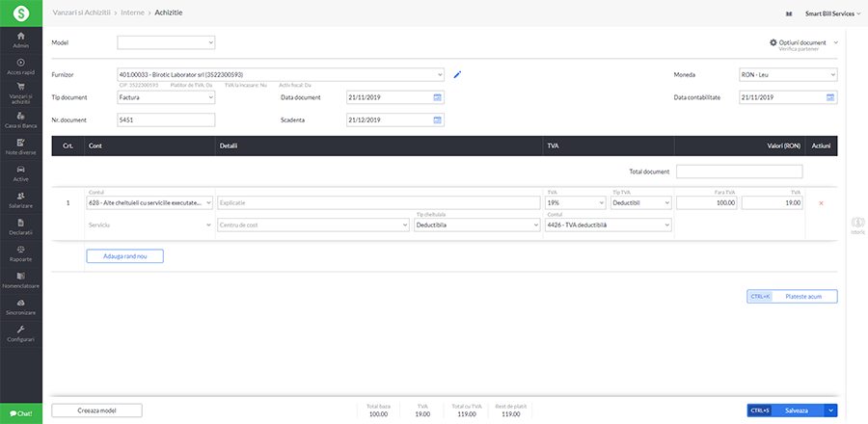Click the Nr. document input field
Image resolution: width=868 pixels, height=424 pixels.
[166, 120]
